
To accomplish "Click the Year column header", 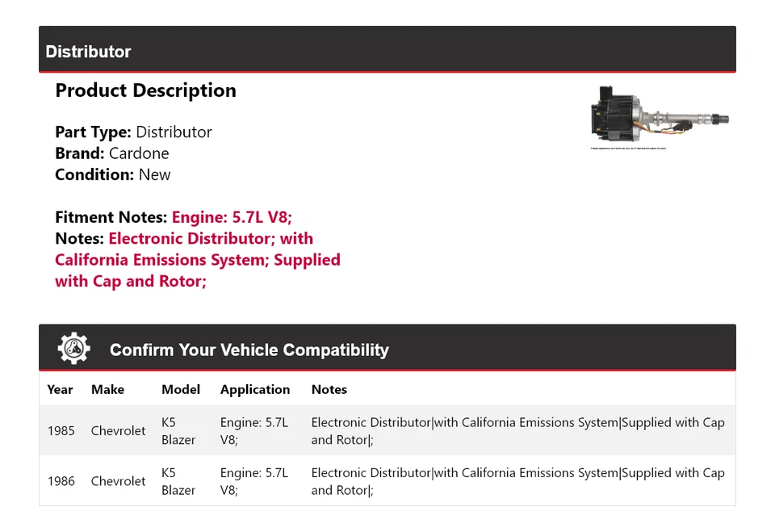I will click(x=60, y=390).
